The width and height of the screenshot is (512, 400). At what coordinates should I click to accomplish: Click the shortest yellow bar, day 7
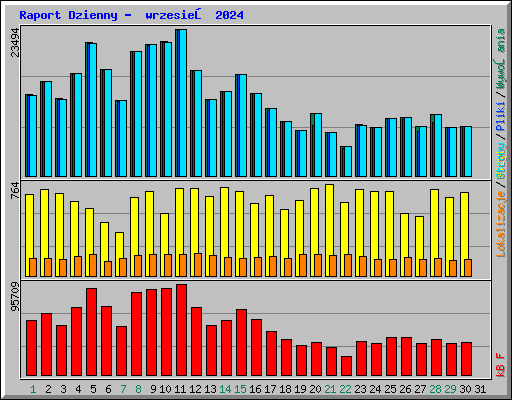pyautogui.click(x=119, y=255)
